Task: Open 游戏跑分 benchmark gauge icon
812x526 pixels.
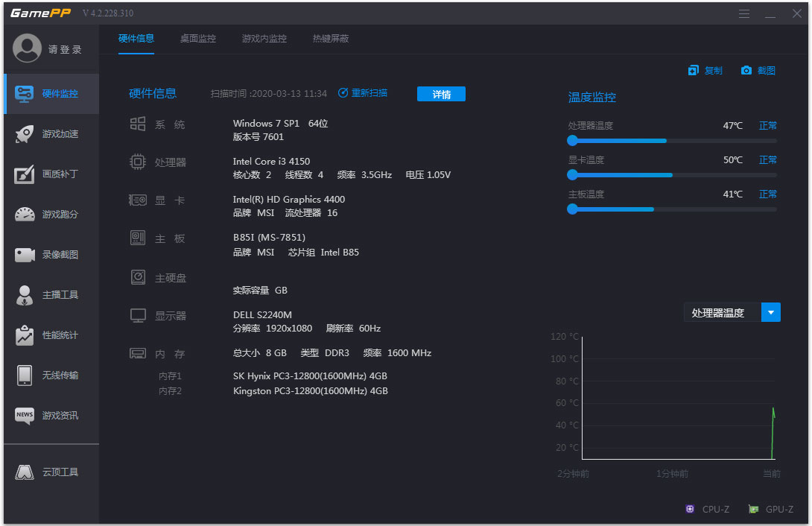Action: coord(25,215)
